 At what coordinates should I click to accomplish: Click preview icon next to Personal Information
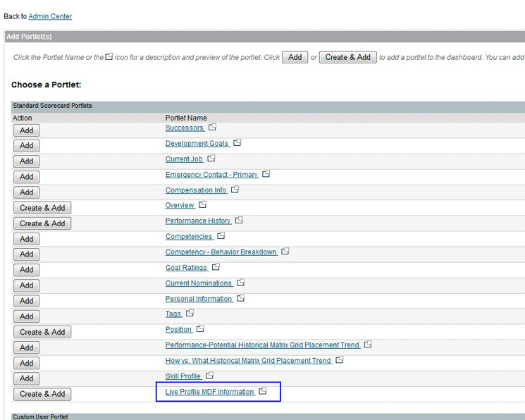click(241, 298)
